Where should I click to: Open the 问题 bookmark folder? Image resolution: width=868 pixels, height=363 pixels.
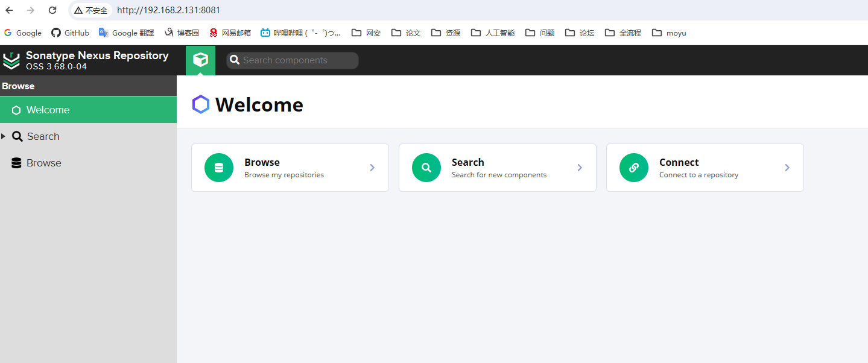[540, 33]
